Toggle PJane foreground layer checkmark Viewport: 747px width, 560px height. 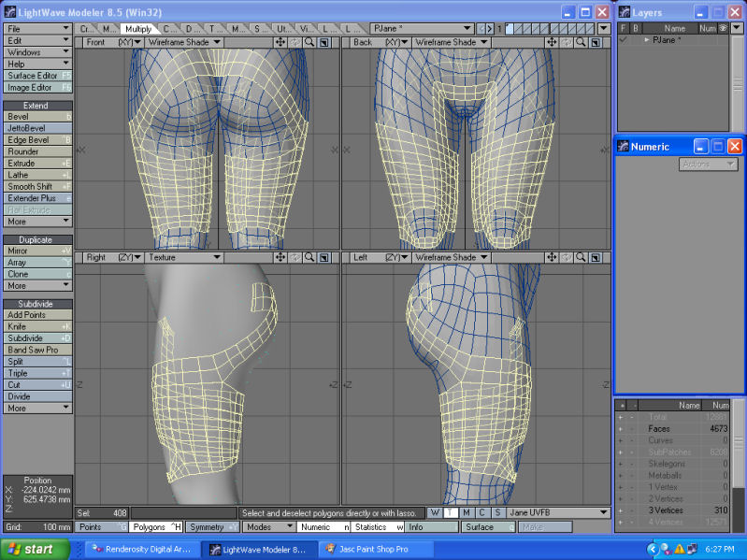(x=623, y=40)
